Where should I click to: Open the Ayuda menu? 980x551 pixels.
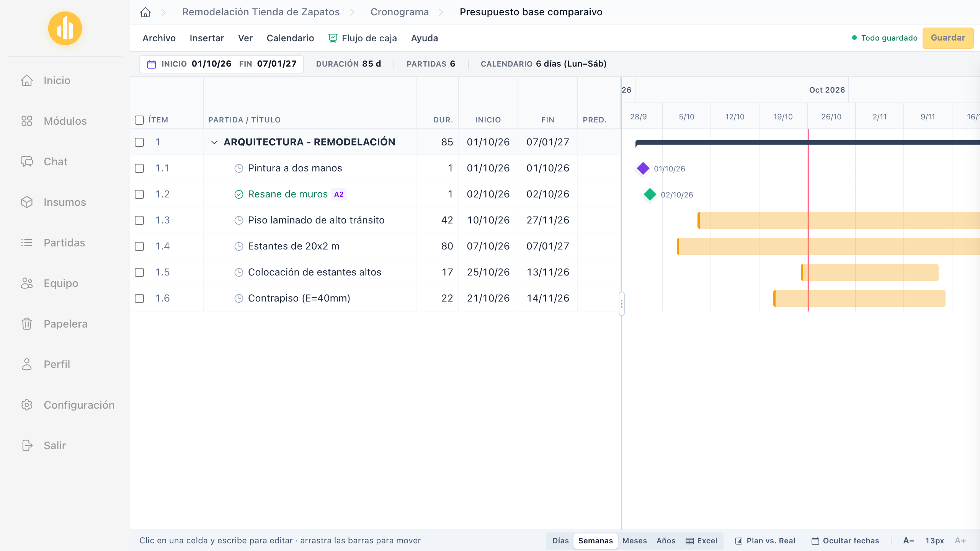(424, 38)
